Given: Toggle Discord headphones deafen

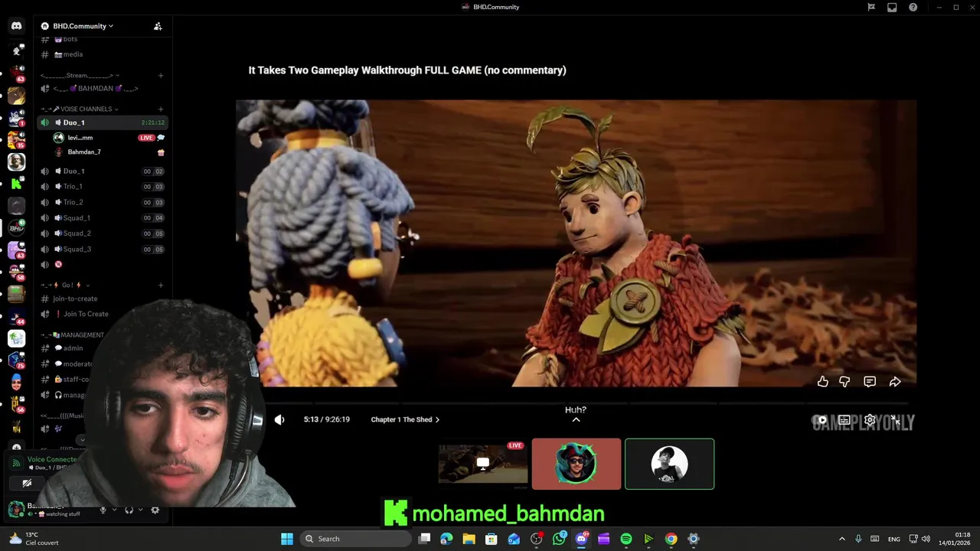Looking at the screenshot, I should point(129,510).
